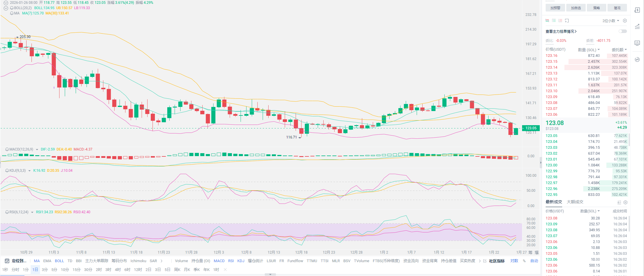Click the swap arrows sidebar icon
This screenshot has width=644, height=276.
tap(637, 60)
